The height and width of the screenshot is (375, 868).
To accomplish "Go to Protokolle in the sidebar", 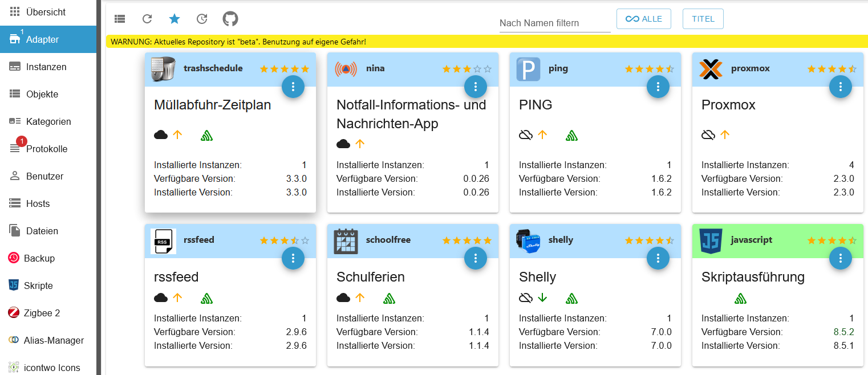I will click(x=47, y=149).
